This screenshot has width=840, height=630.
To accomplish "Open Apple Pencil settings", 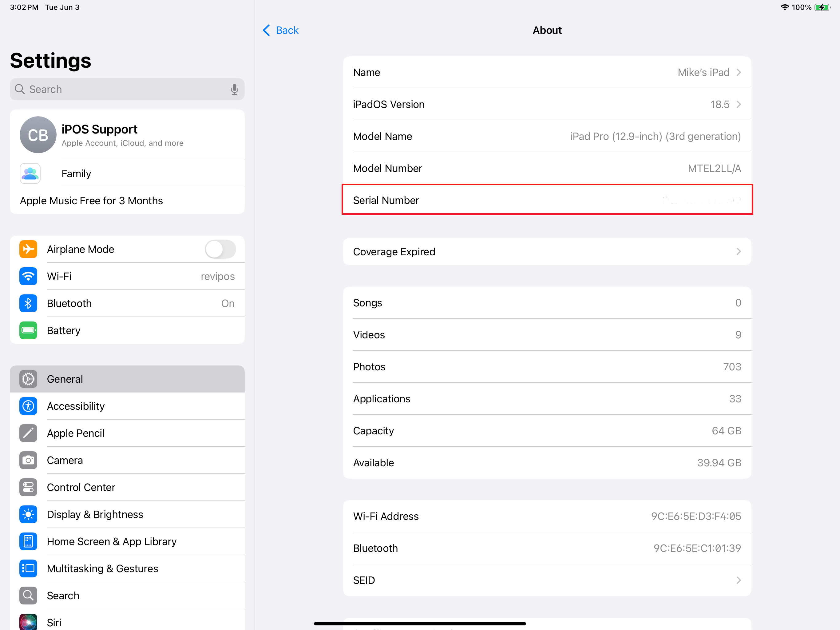I will [x=127, y=433].
